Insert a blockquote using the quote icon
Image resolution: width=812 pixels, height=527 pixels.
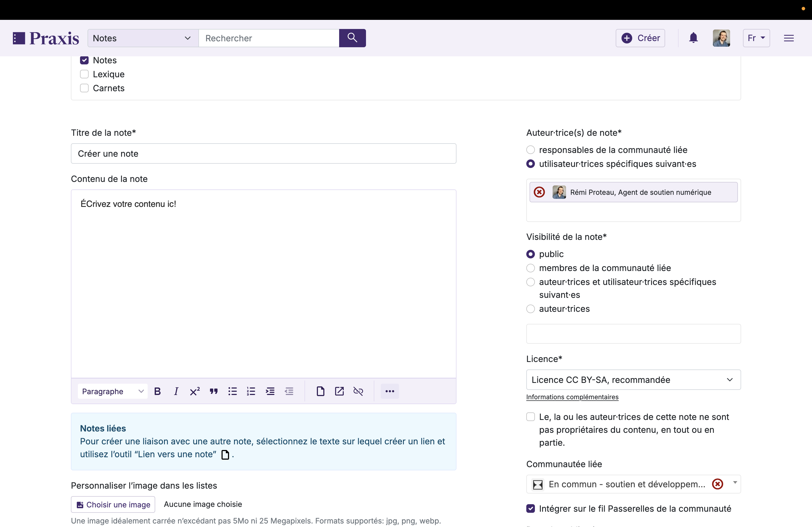214,391
